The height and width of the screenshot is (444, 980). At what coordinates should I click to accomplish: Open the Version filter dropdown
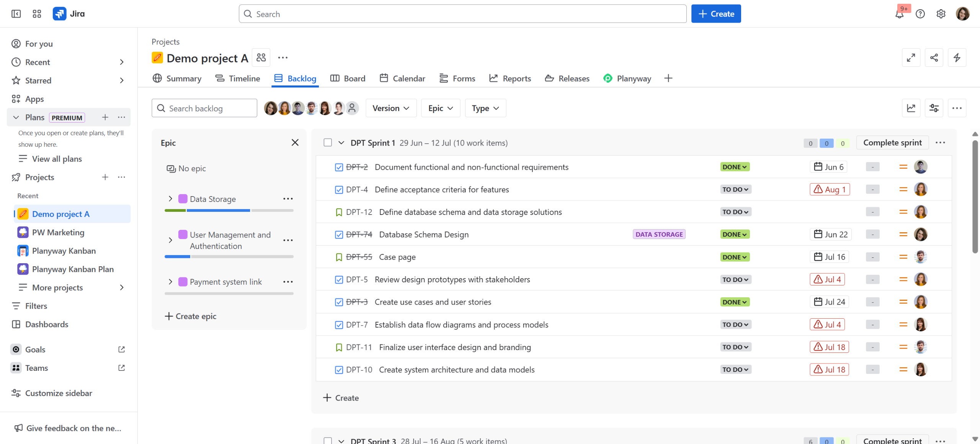(x=390, y=108)
